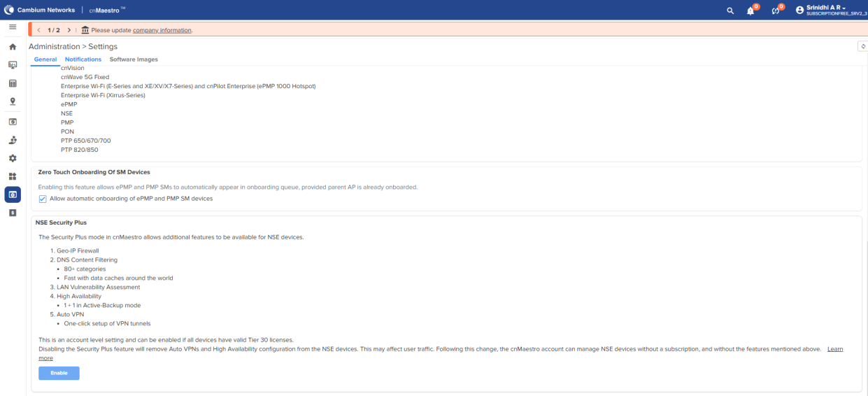Open the hand-with-person services sidebar icon
The height and width of the screenshot is (396, 868).
point(12,140)
